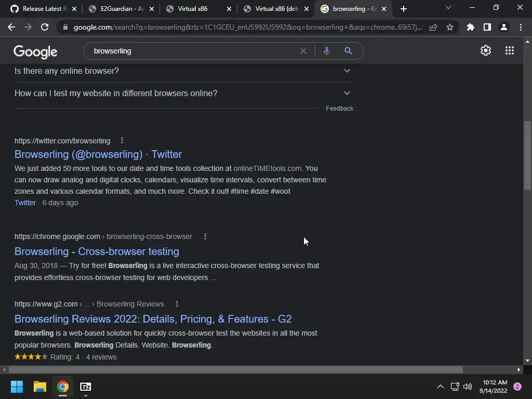Click the www.g2.com breadcrumb URL
Image resolution: width=532 pixels, height=399 pixels.
pyautogui.click(x=89, y=304)
